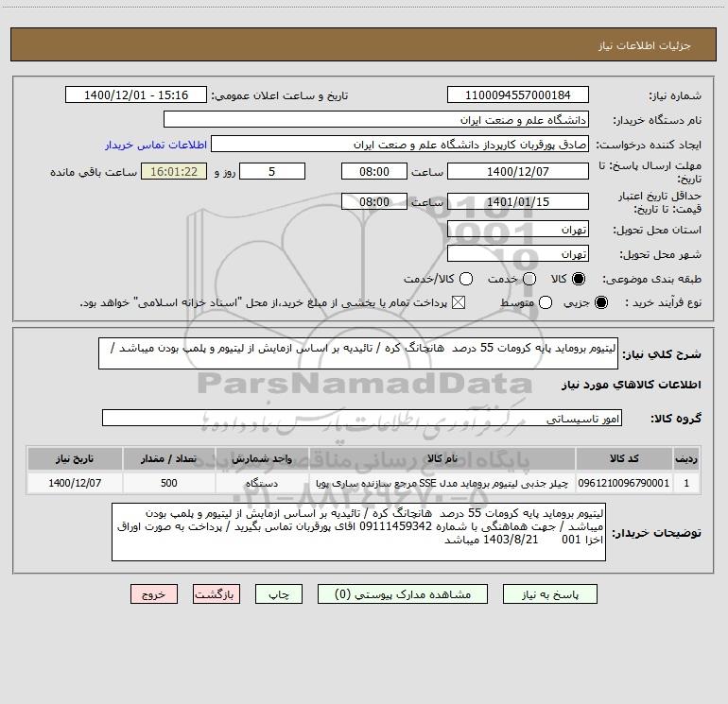Open the اطلاعات تماس خریدار link
Screen dimensions: 728x704
[x=156, y=145]
